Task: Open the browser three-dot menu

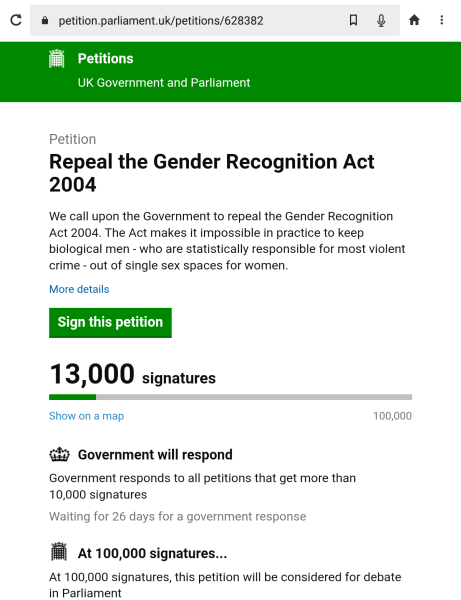Action: (442, 20)
